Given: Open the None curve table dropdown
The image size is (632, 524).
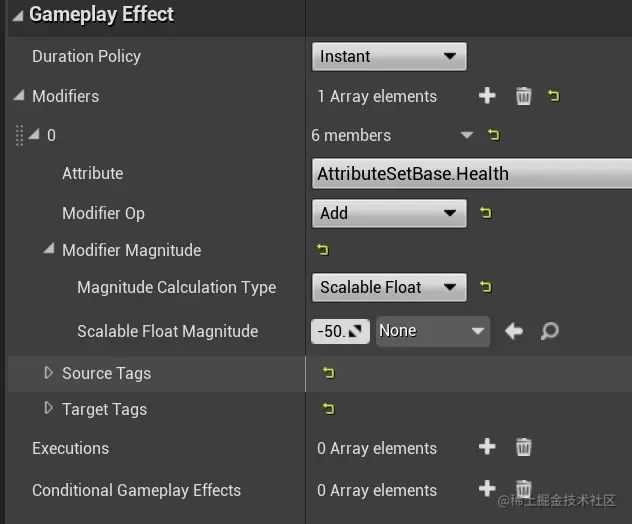Looking at the screenshot, I should (433, 331).
